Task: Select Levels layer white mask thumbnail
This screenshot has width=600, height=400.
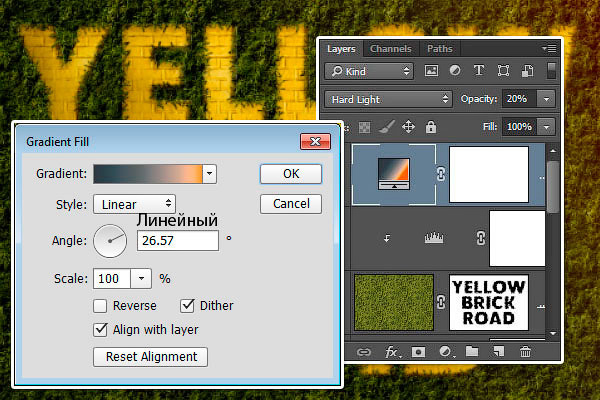Action: tap(517, 238)
